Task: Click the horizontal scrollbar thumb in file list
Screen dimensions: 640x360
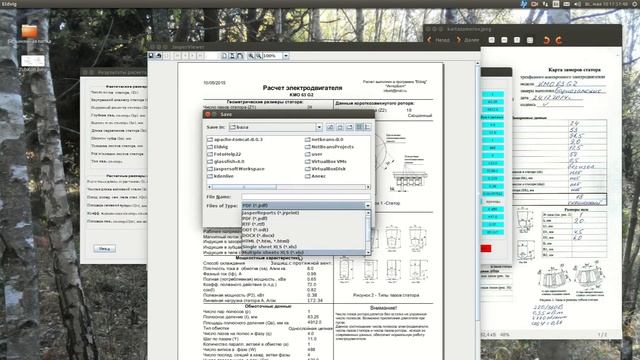Action: click(x=244, y=187)
